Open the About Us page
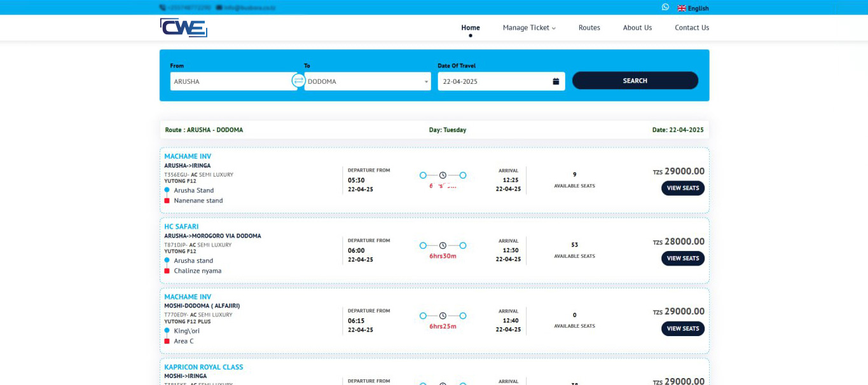This screenshot has width=868, height=385. 637,27
